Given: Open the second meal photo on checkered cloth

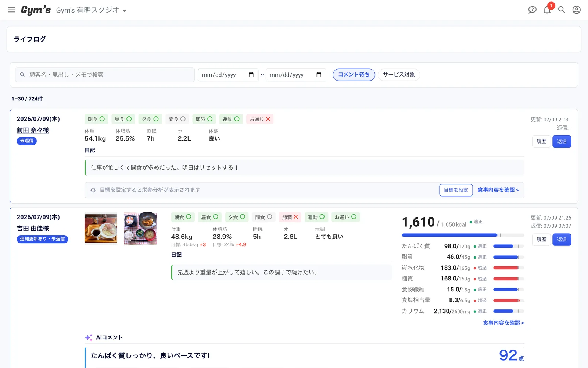Looking at the screenshot, I should [140, 228].
